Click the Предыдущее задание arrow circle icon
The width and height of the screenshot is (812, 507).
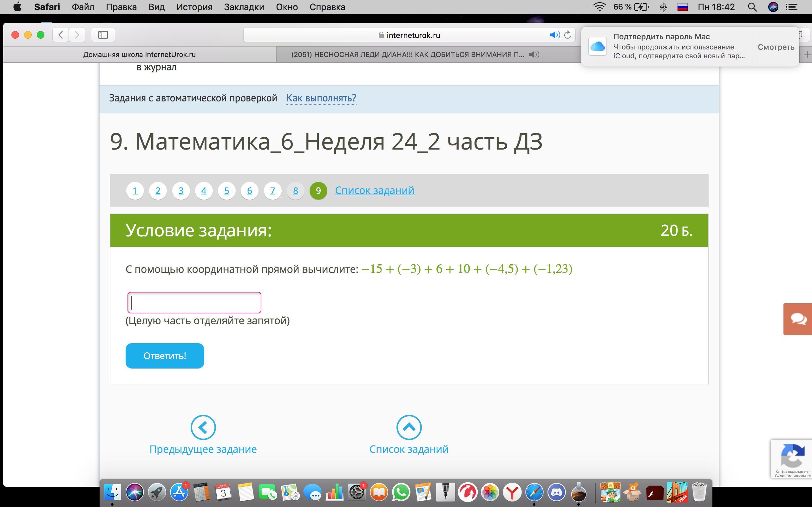(x=203, y=427)
